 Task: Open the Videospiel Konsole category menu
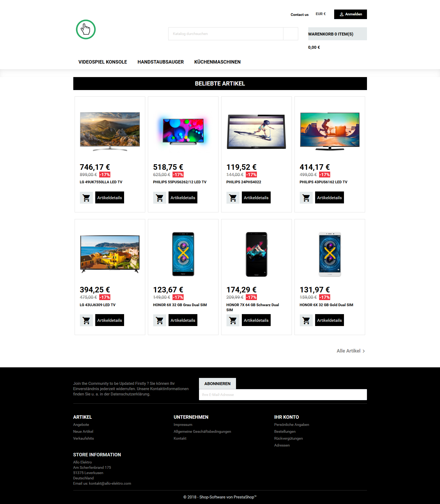pos(103,62)
